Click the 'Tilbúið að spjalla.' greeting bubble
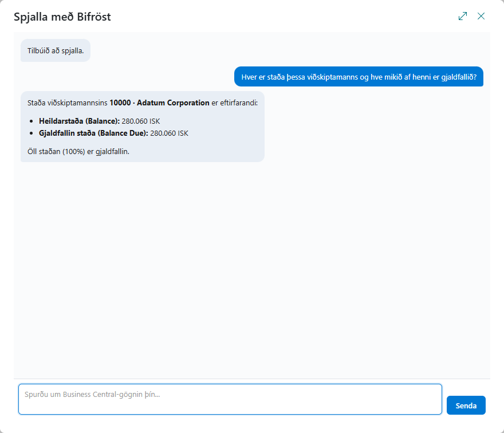This screenshot has height=433, width=504. 56,50
